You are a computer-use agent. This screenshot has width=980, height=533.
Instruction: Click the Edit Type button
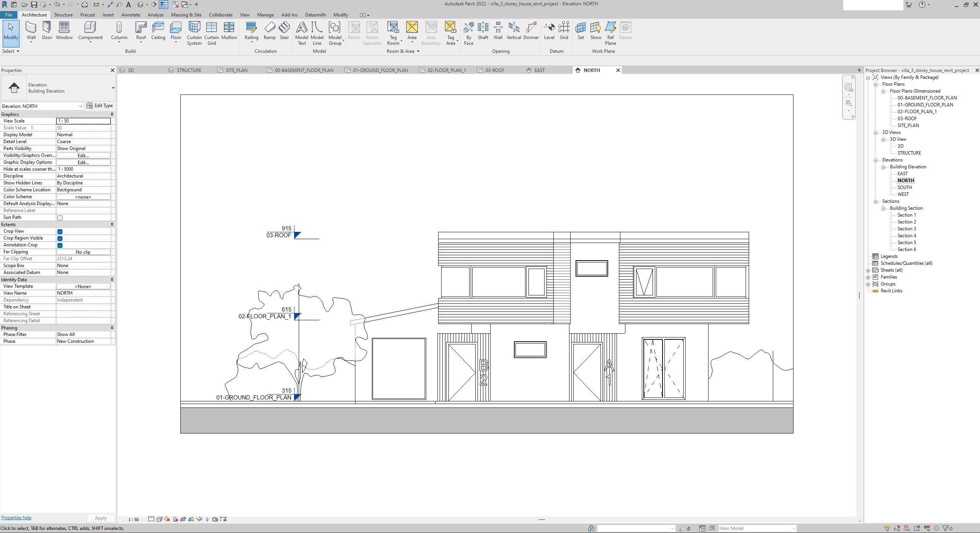pyautogui.click(x=100, y=106)
